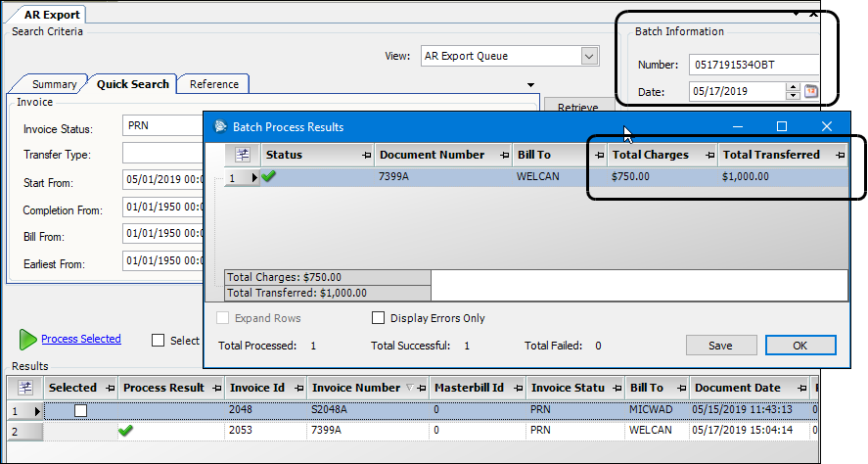The height and width of the screenshot is (464, 868).
Task: Click the Batch Process Results title icon
Action: coord(219,126)
